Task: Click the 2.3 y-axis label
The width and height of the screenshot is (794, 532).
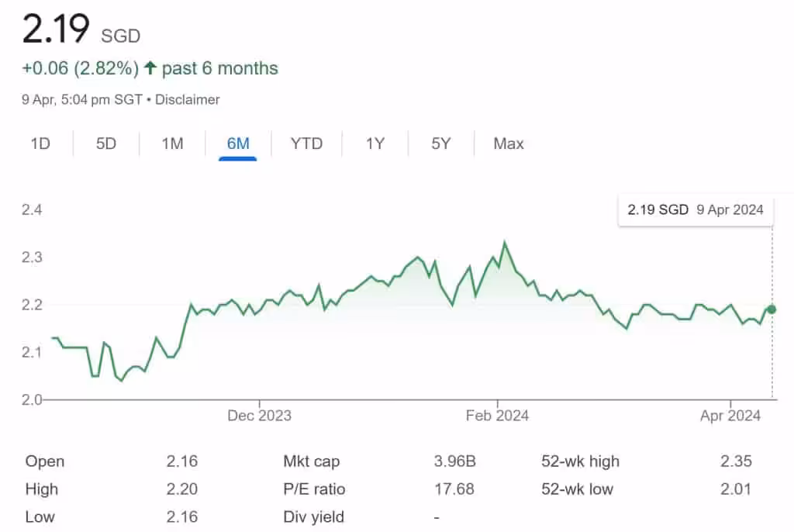Action: pos(31,257)
